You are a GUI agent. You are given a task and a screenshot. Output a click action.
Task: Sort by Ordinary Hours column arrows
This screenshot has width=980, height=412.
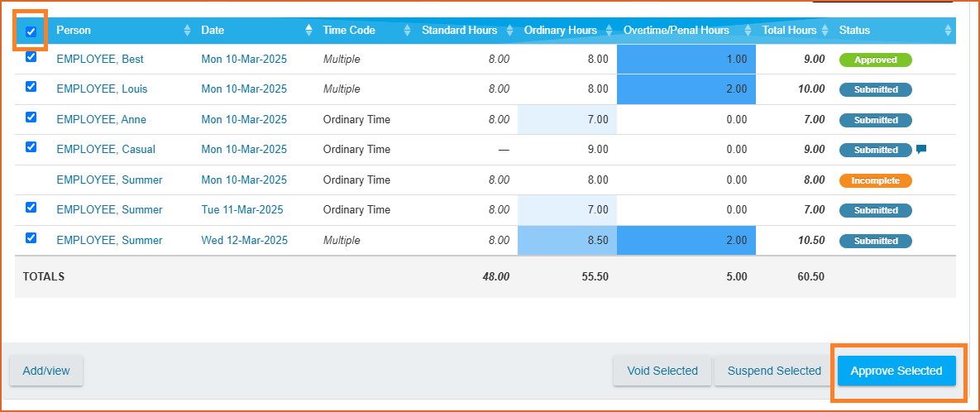coord(610,30)
